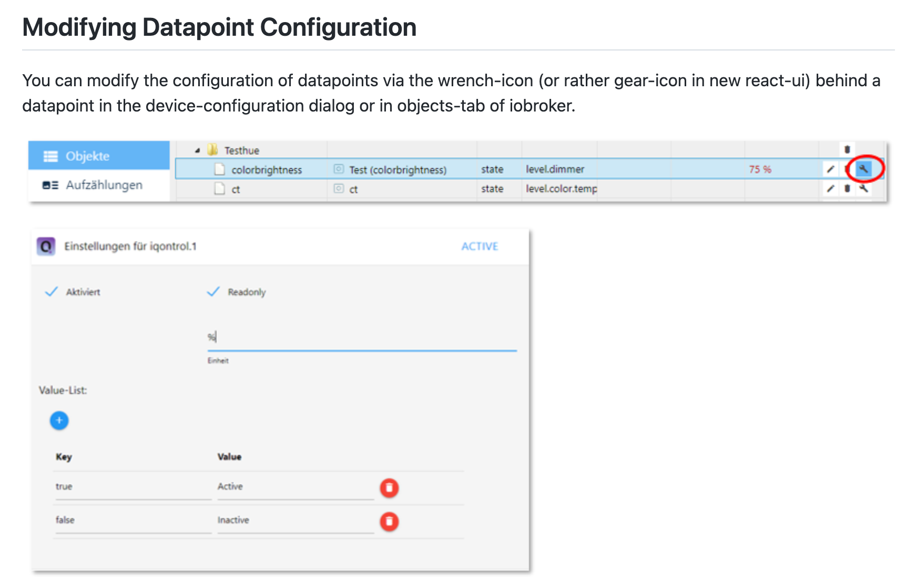This screenshot has height=588, width=916.
Task: Edit the value field containing Inactive
Action: [x=296, y=520]
